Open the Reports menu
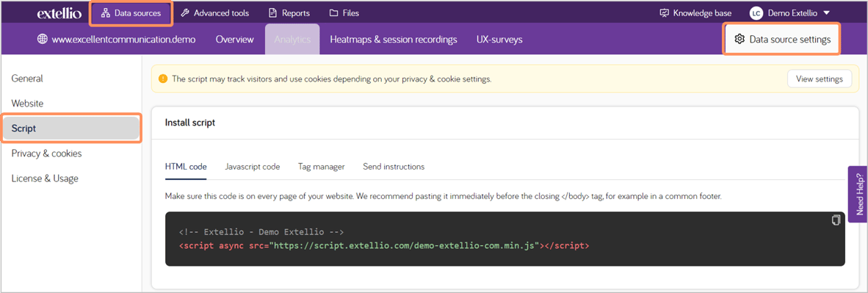 (289, 12)
